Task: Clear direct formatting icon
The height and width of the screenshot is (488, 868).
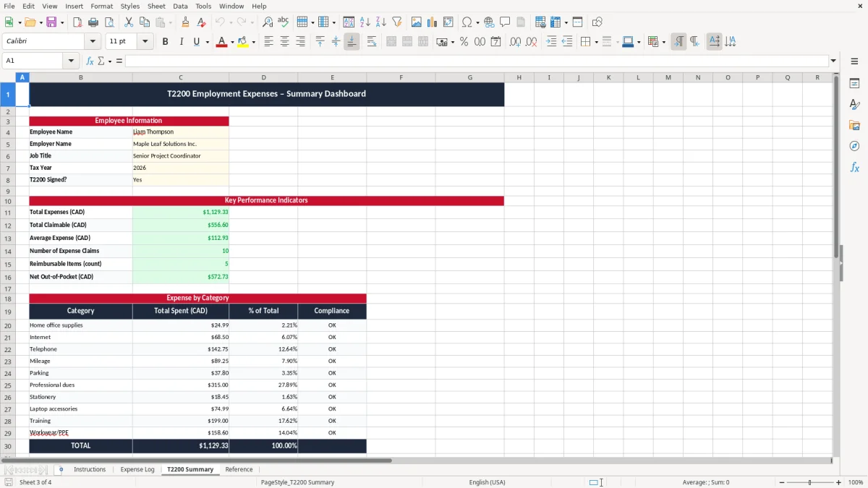Action: coord(201,22)
